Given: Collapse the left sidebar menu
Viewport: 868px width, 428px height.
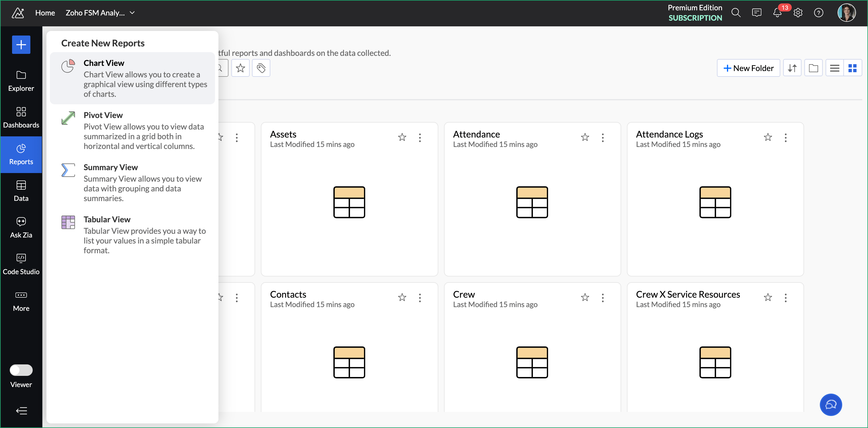Looking at the screenshot, I should point(21,411).
